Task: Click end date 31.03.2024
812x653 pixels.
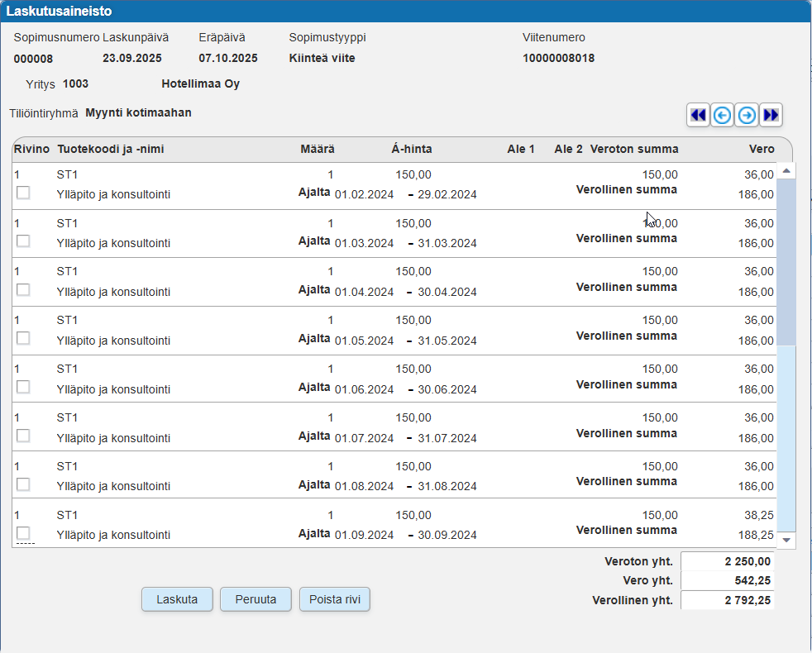Action: 447,243
